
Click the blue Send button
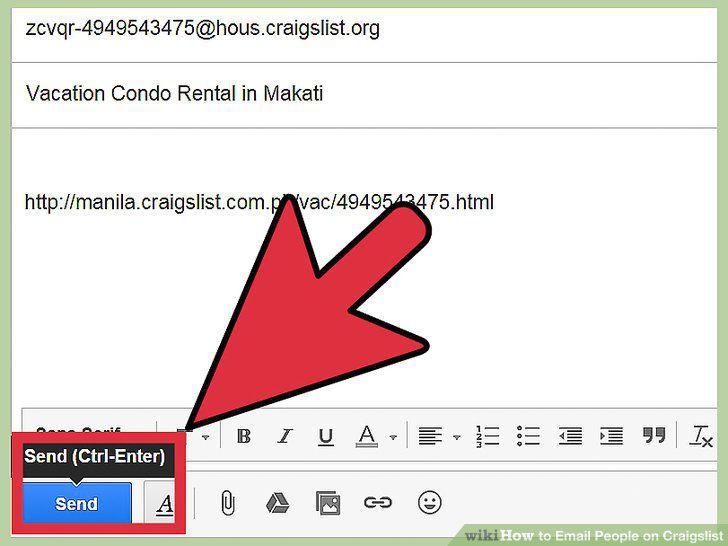[x=77, y=503]
